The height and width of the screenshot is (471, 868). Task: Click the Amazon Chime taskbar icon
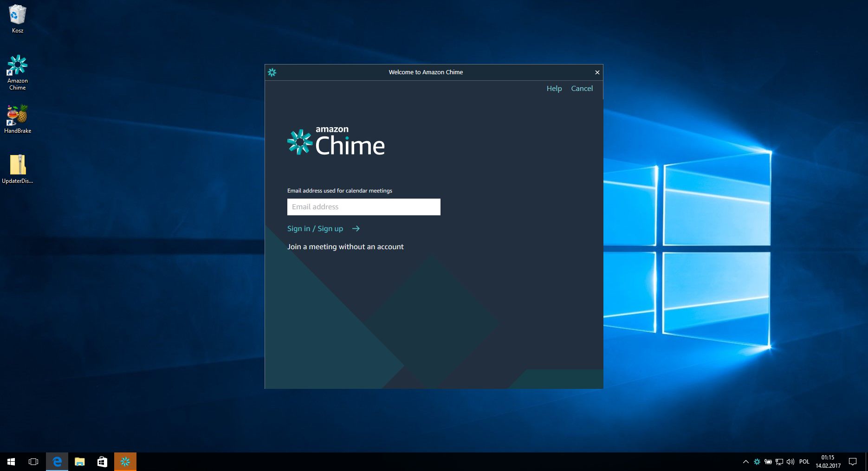pos(124,461)
